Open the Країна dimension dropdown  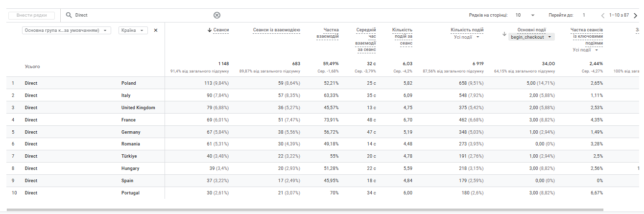coord(133,30)
